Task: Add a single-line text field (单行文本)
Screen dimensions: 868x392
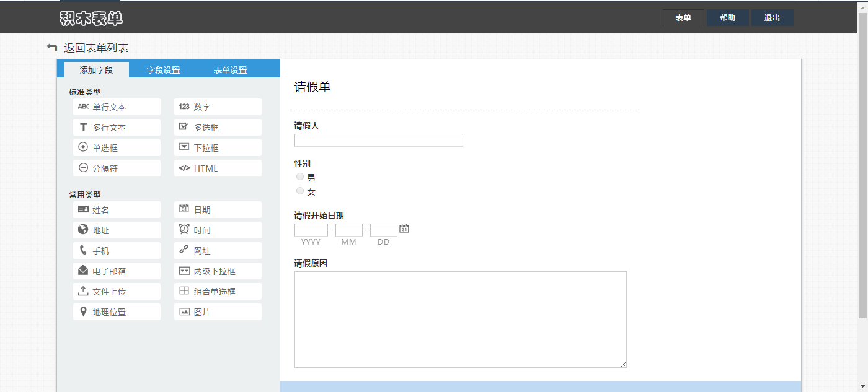Action: pyautogui.click(x=117, y=107)
